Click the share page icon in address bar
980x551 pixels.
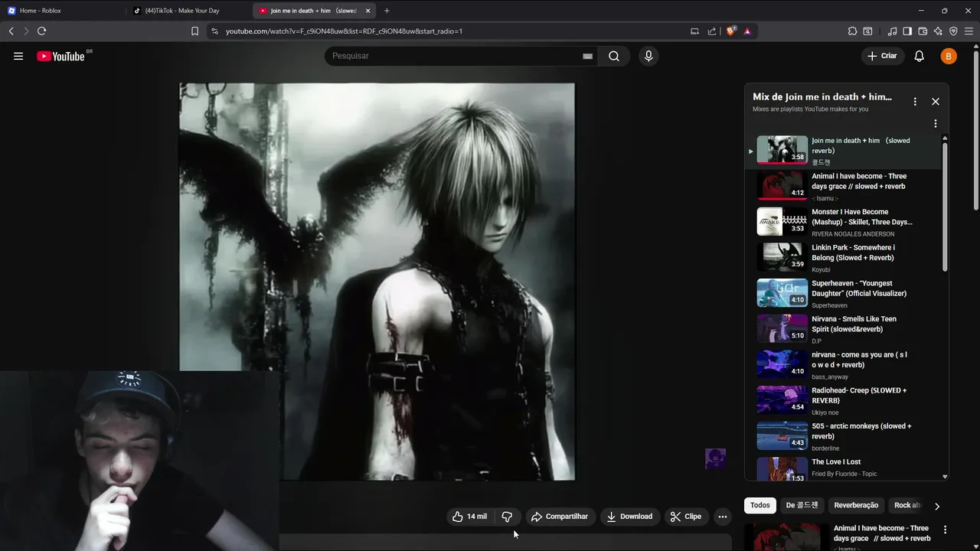(x=712, y=31)
